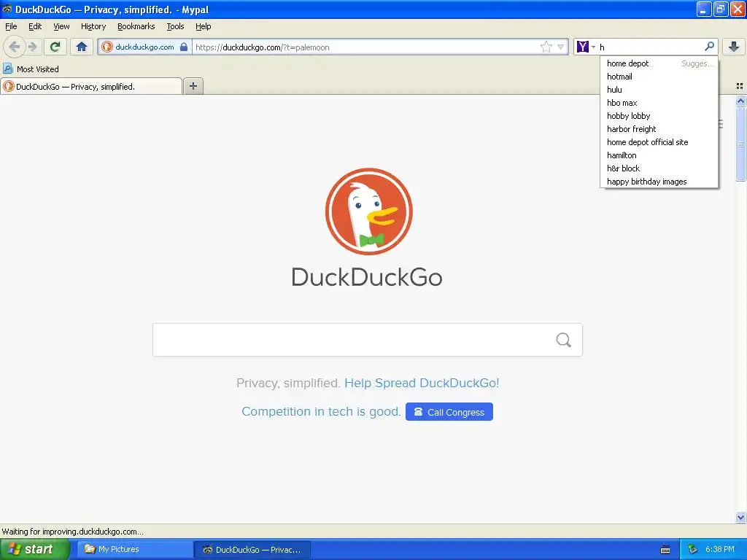This screenshot has width=747, height=560.
Task: Choose the 'hotmail' suggestion
Action: 659,77
